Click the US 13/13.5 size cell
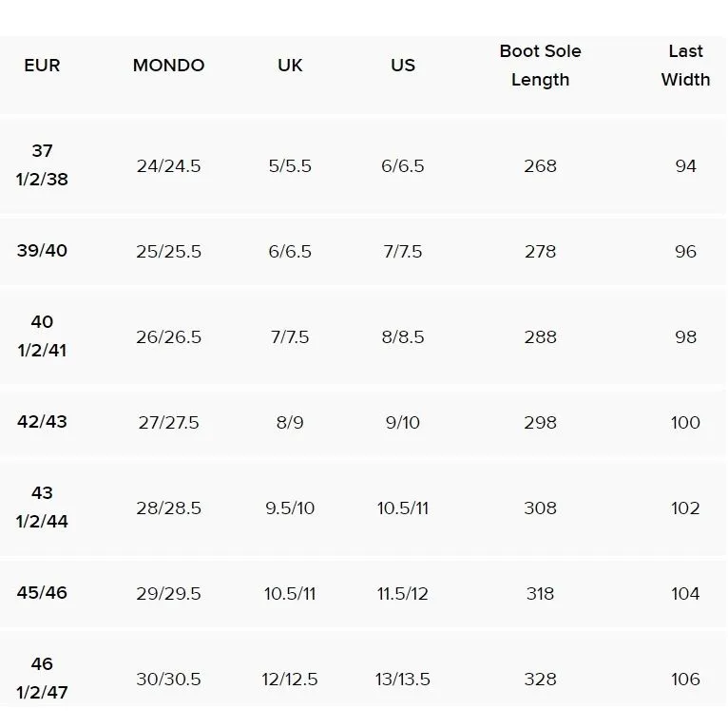The image size is (728, 728). (x=403, y=680)
